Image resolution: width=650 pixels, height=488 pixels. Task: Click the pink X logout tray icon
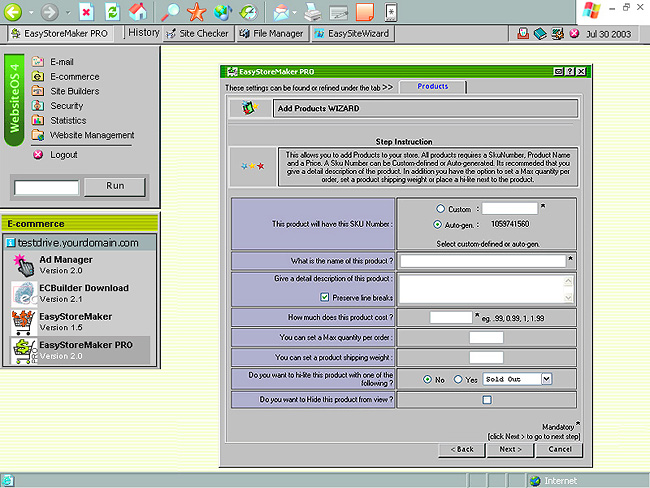point(574,33)
